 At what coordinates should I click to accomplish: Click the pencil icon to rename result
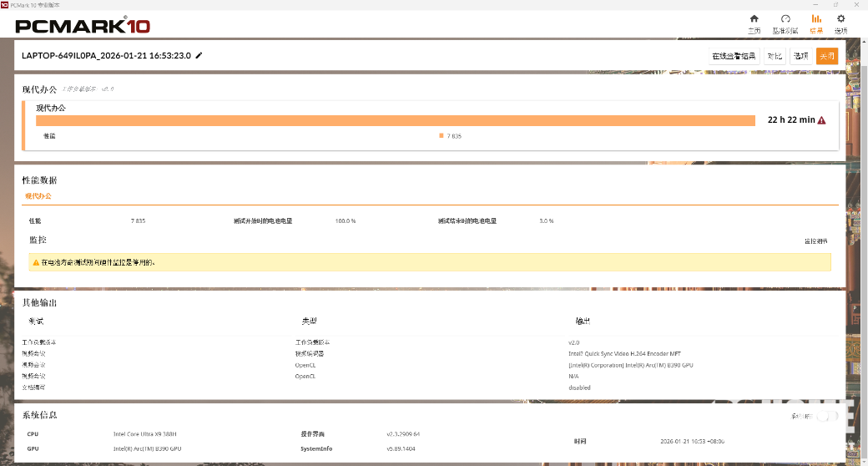199,56
